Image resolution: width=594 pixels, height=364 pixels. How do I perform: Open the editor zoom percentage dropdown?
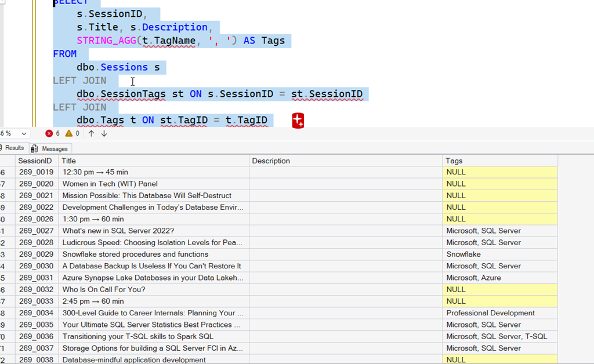click(x=23, y=133)
